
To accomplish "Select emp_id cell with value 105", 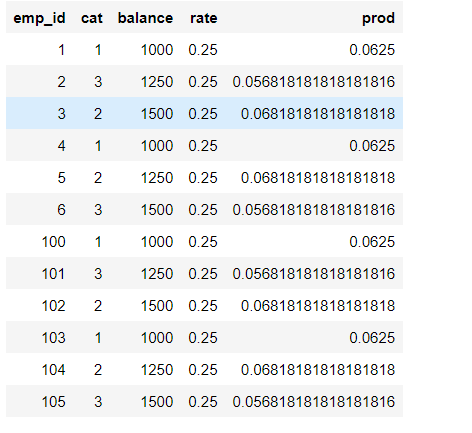I will pos(53,402).
